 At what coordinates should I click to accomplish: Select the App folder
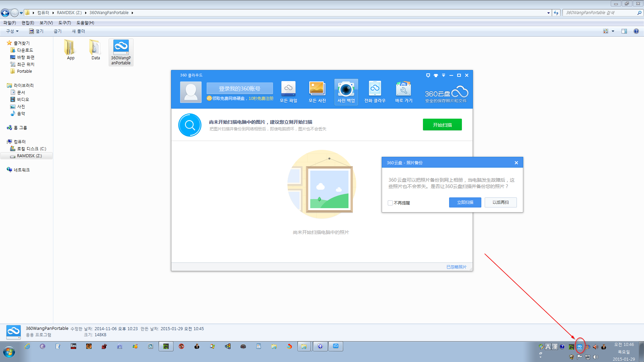coord(70,50)
